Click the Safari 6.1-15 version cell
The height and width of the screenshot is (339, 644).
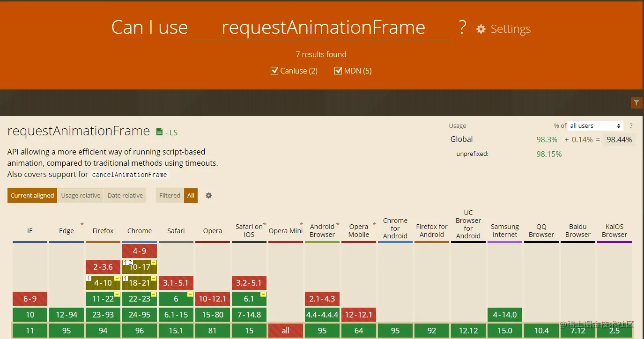point(176,315)
